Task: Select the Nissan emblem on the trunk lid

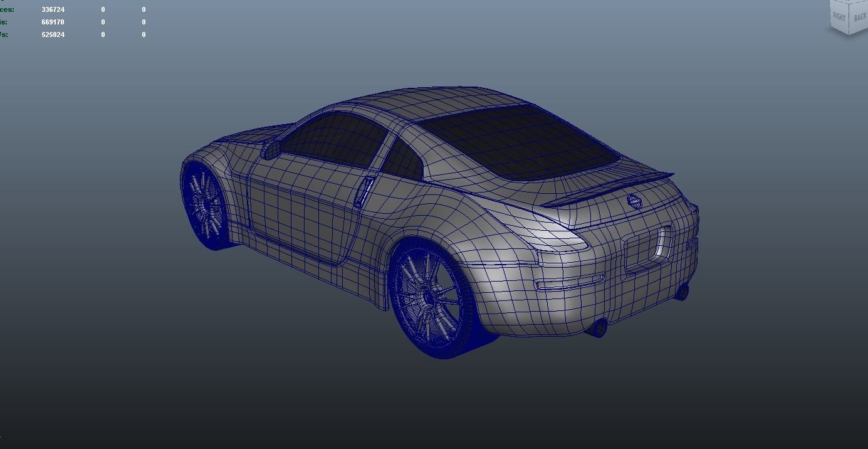Action: 634,199
